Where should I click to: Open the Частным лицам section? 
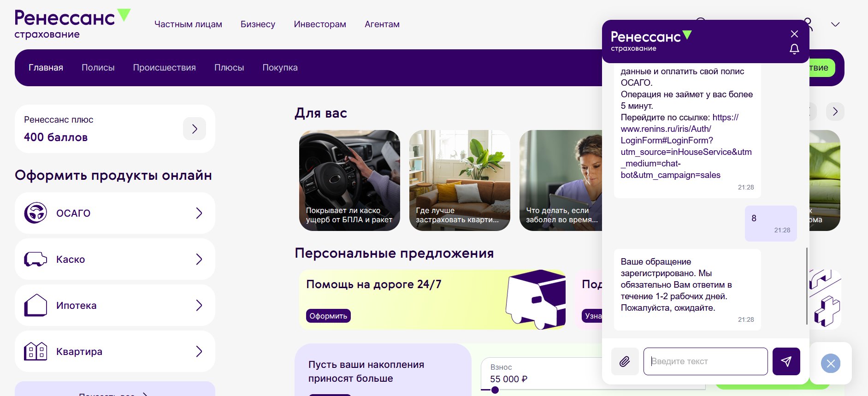tap(188, 24)
